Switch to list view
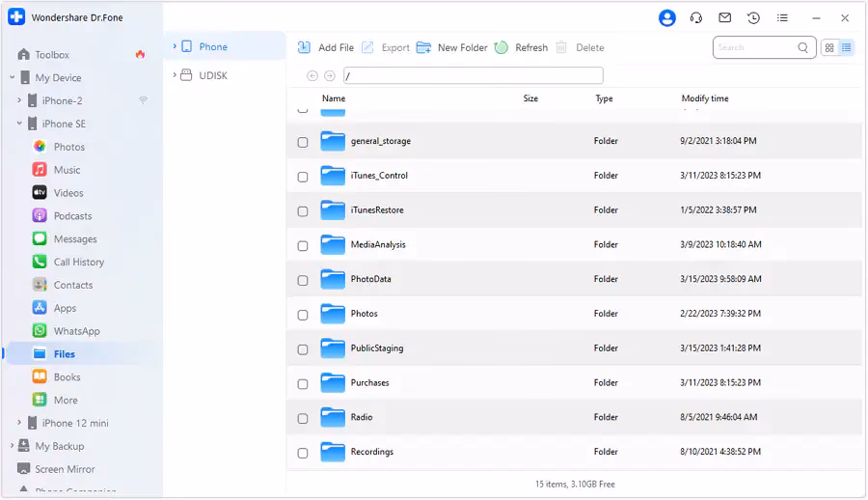Screen dimensions: 868x500 click(847, 47)
